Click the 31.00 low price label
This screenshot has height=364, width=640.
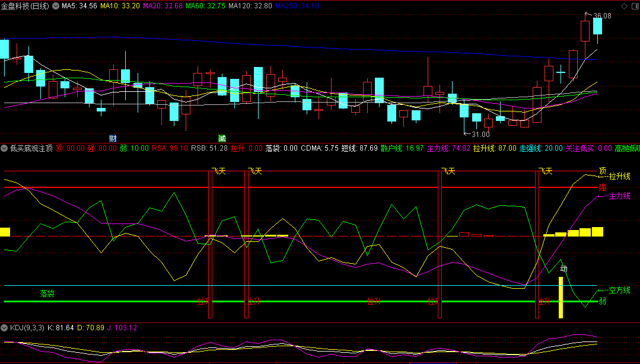(x=481, y=134)
